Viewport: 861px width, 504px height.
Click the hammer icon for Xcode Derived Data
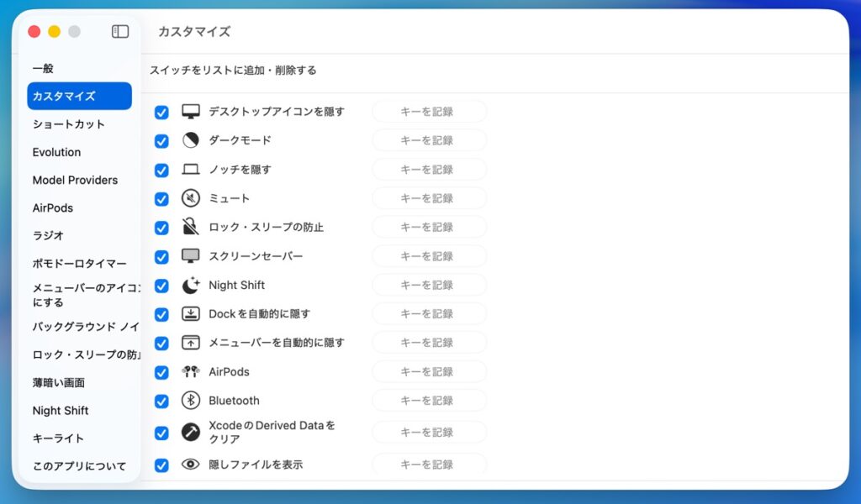click(191, 433)
